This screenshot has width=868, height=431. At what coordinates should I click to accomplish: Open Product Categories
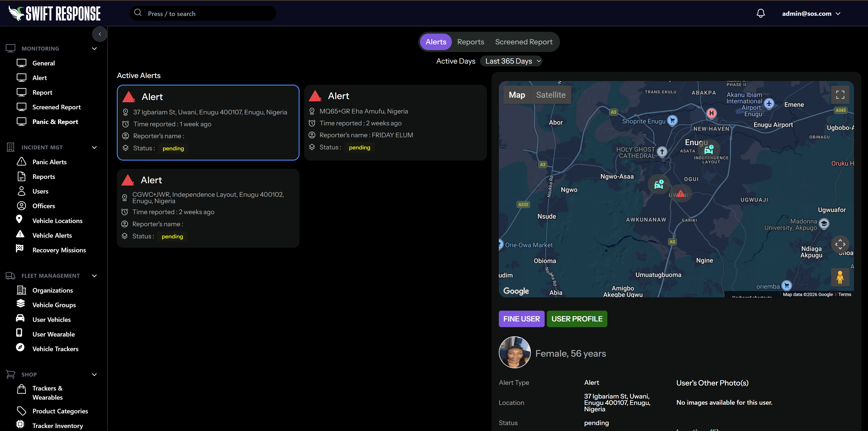[60, 411]
